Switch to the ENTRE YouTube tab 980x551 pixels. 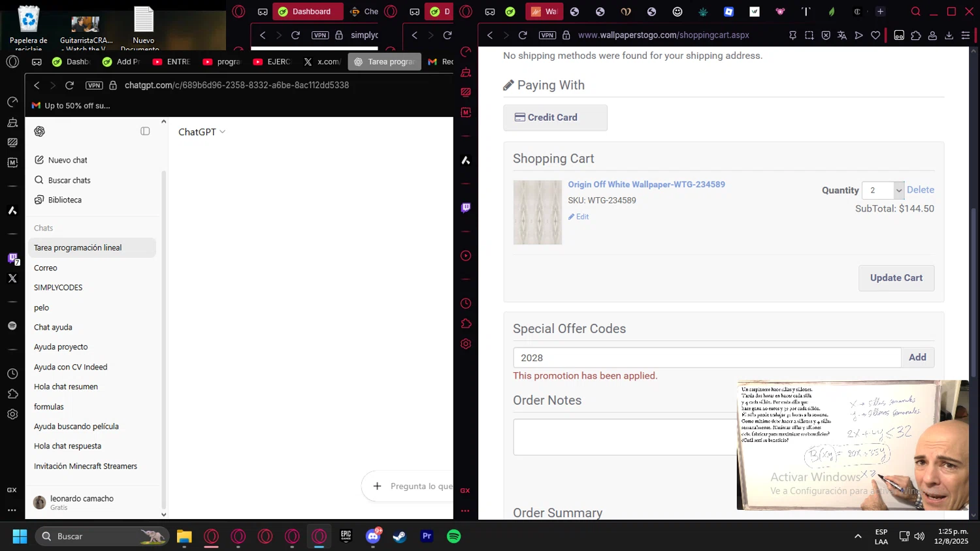point(171,61)
